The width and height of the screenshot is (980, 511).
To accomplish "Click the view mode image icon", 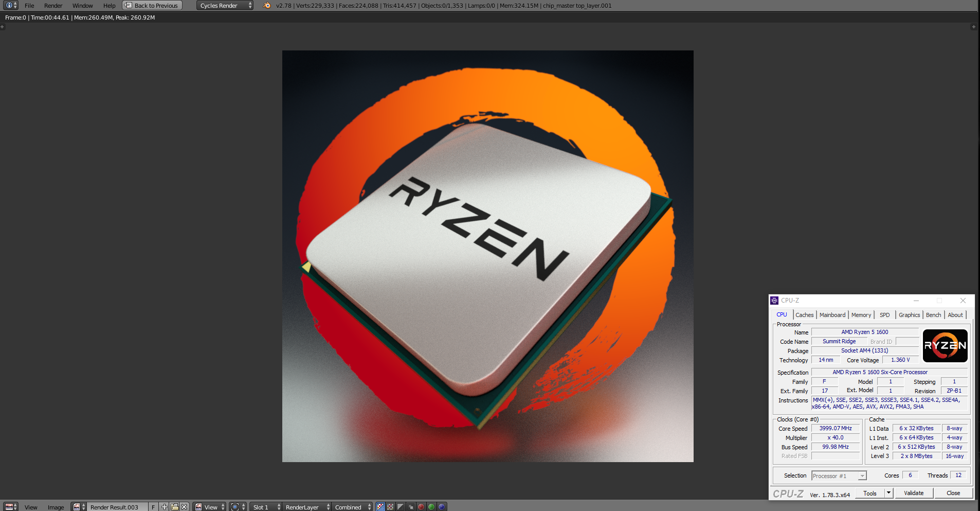I will 198,507.
